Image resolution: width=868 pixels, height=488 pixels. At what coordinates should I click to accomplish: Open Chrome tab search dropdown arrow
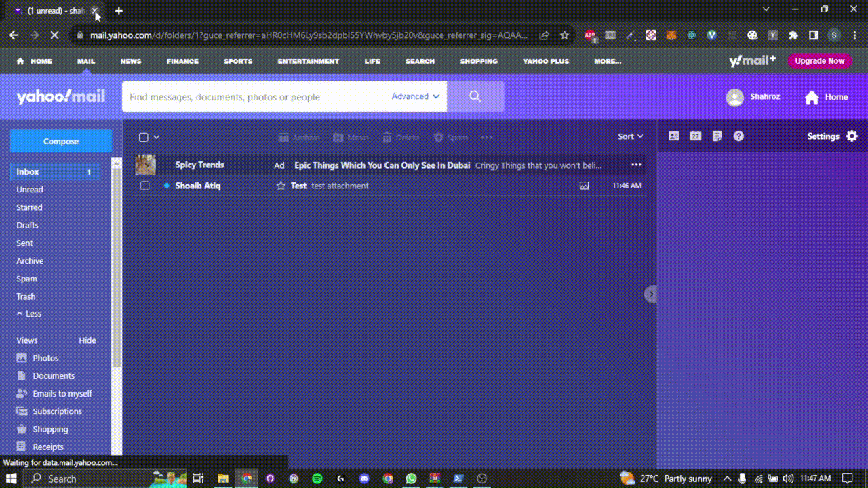coord(766,9)
